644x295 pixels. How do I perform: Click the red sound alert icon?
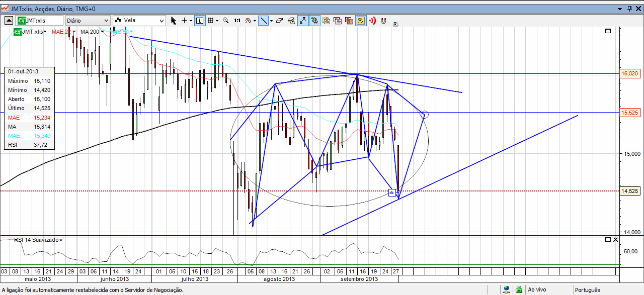click(x=373, y=21)
